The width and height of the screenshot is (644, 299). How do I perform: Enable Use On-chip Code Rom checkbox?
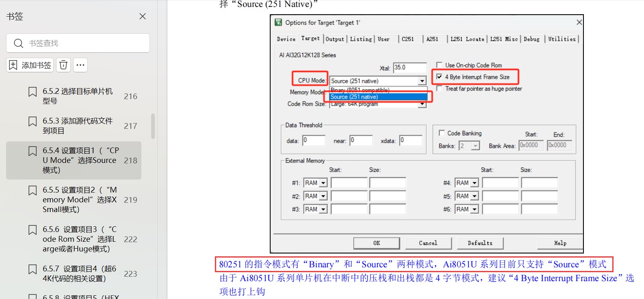point(439,65)
